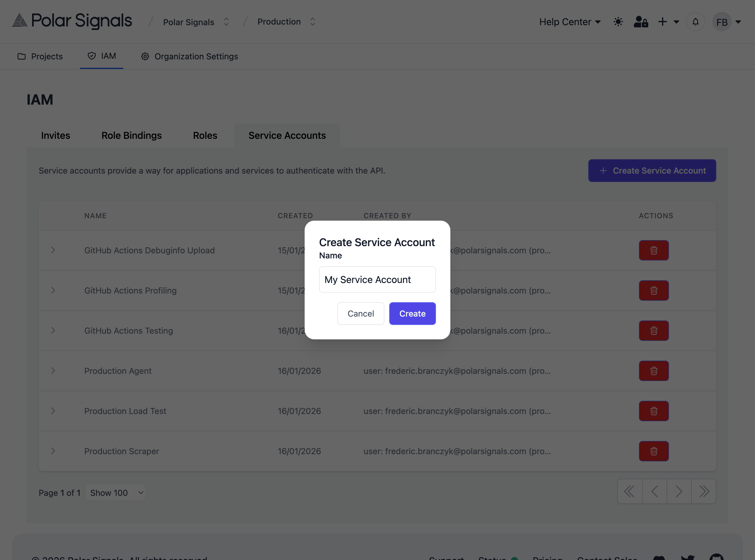
Task: Click the GitHub icon in the footer
Action: [716, 558]
